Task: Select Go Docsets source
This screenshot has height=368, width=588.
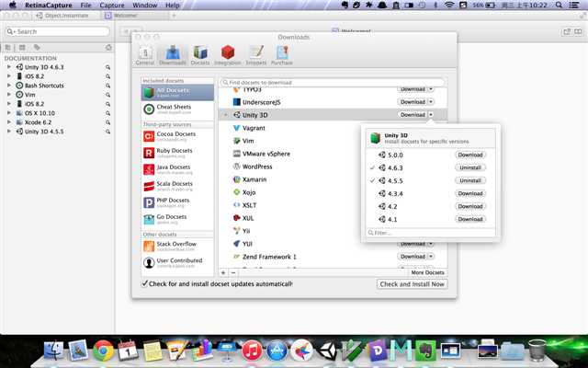Action: 177,219
